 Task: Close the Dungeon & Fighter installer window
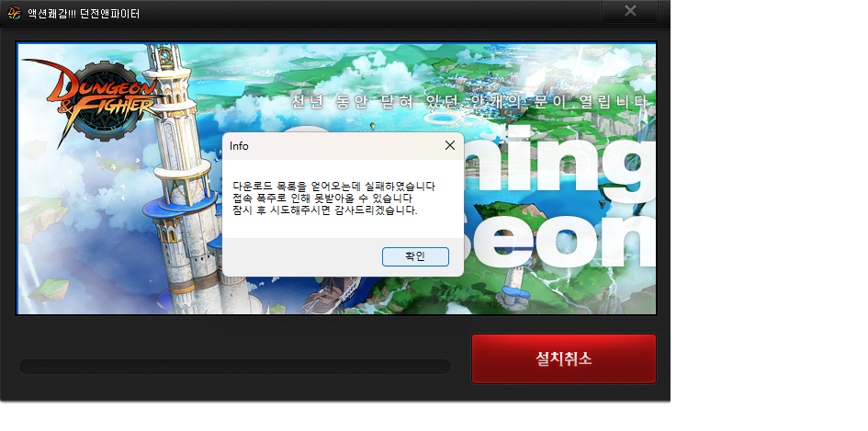point(630,10)
